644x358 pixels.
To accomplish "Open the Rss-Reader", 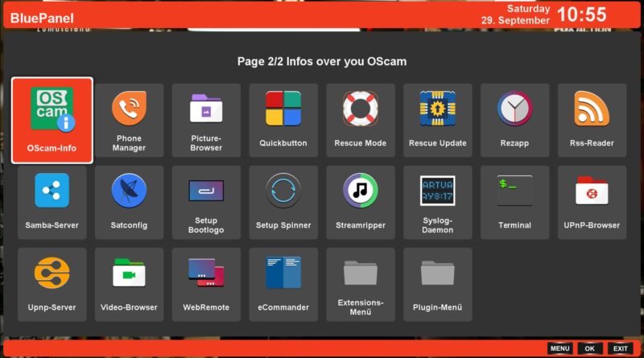I will pyautogui.click(x=592, y=120).
